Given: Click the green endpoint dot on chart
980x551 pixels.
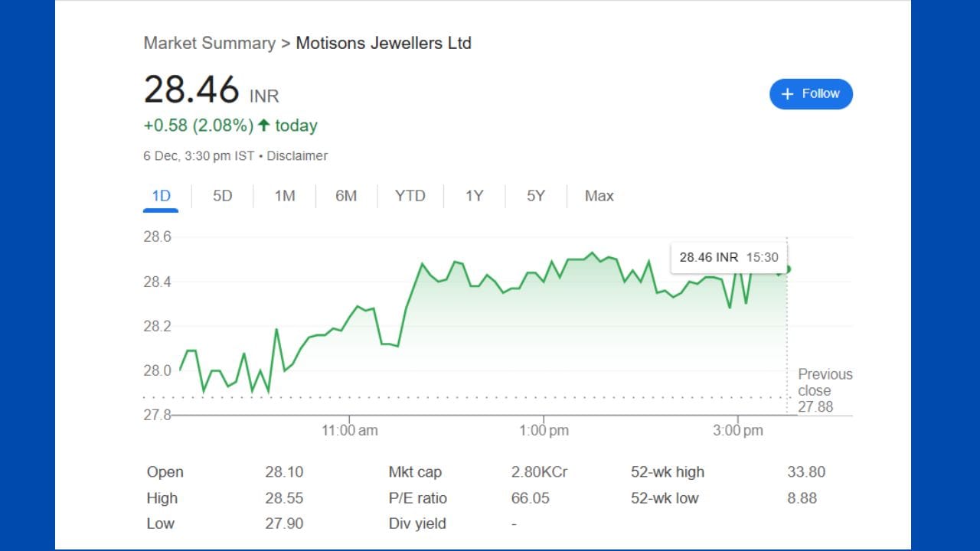Looking at the screenshot, I should (787, 269).
